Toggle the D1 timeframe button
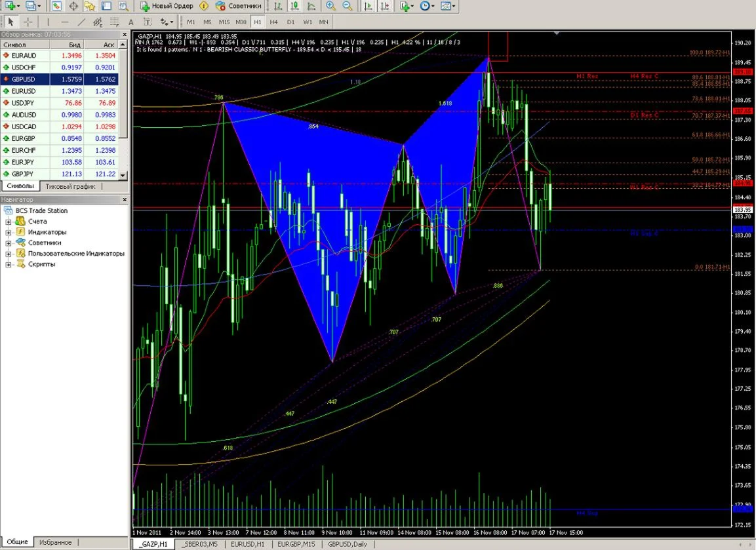The width and height of the screenshot is (756, 550). click(290, 22)
